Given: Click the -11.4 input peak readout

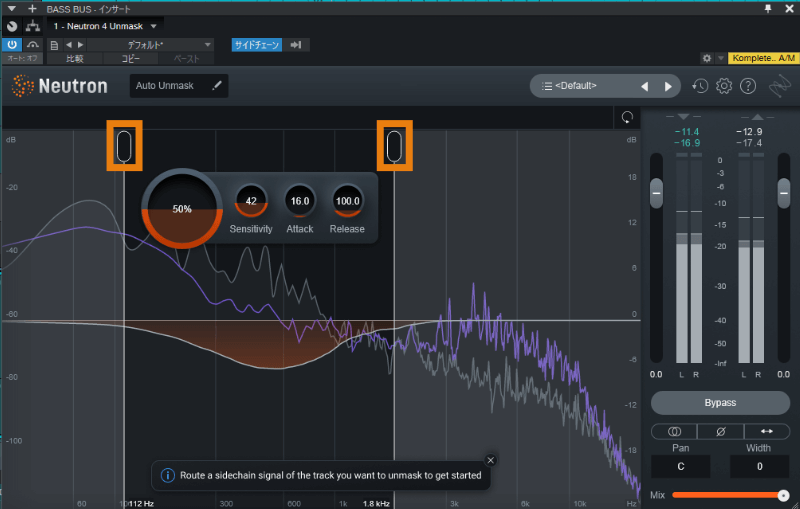Looking at the screenshot, I should [x=687, y=132].
